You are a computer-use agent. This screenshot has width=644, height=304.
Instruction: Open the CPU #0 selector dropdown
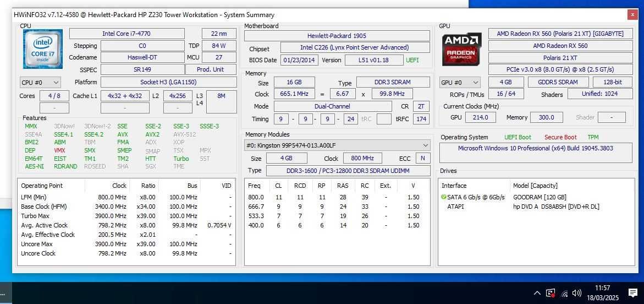pyautogui.click(x=40, y=82)
